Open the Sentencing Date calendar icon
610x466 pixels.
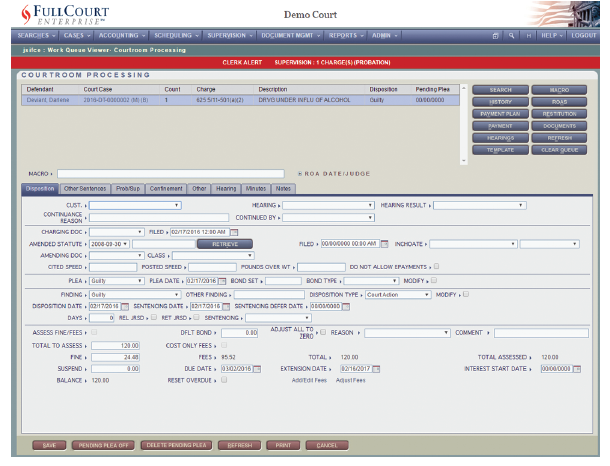(226, 307)
